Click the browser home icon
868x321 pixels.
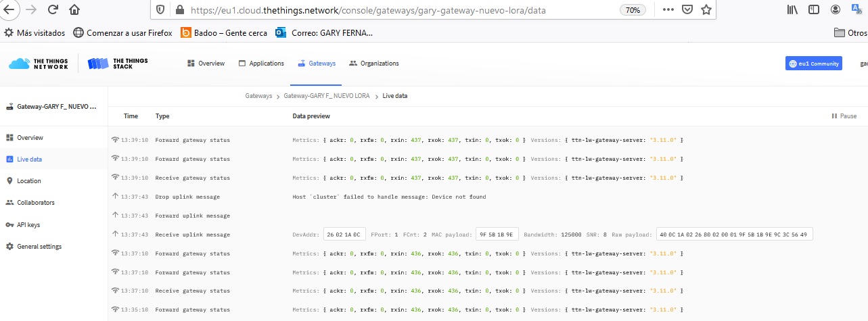point(74,10)
